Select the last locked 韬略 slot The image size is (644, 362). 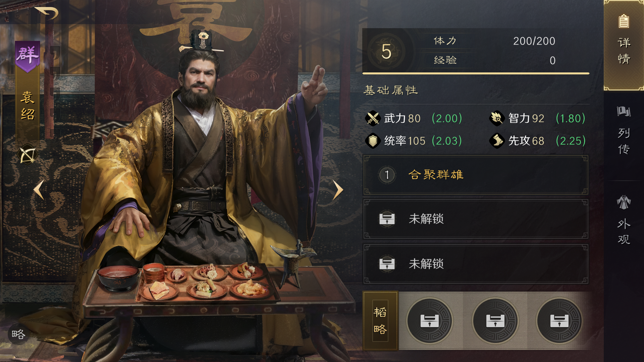click(x=559, y=321)
